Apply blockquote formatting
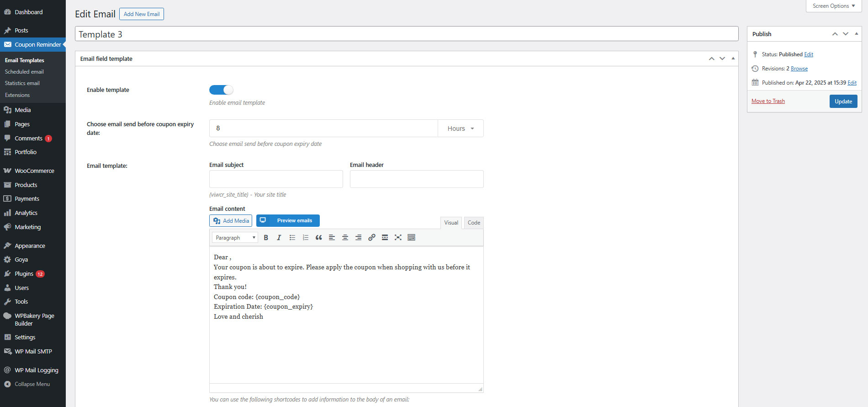The width and height of the screenshot is (868, 407). 319,237
